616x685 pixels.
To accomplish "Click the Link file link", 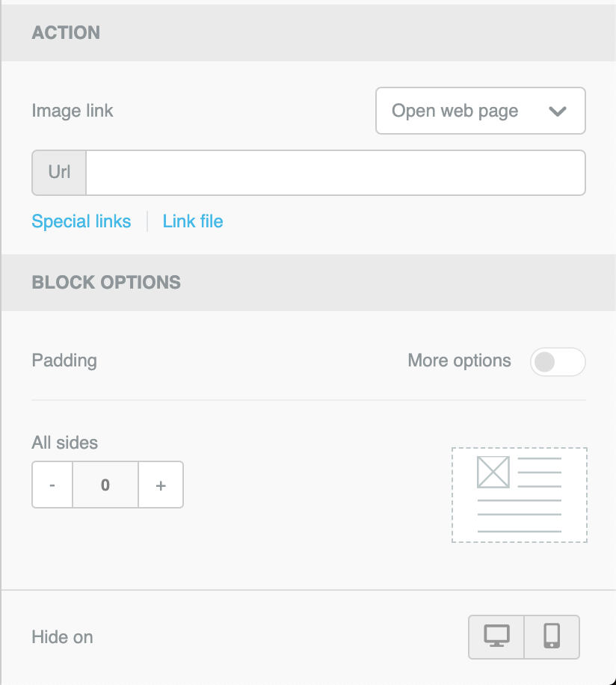I will click(193, 221).
